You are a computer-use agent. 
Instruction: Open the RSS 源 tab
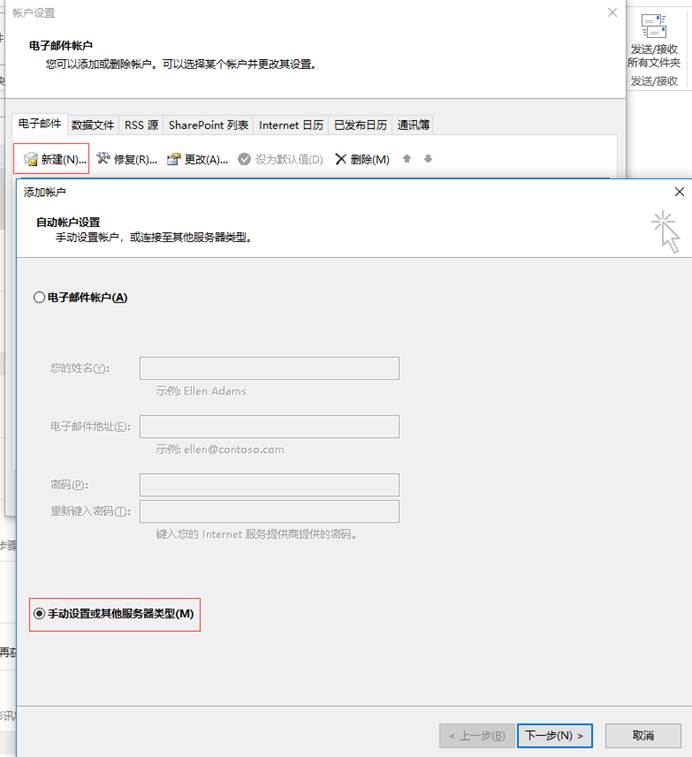point(141,125)
